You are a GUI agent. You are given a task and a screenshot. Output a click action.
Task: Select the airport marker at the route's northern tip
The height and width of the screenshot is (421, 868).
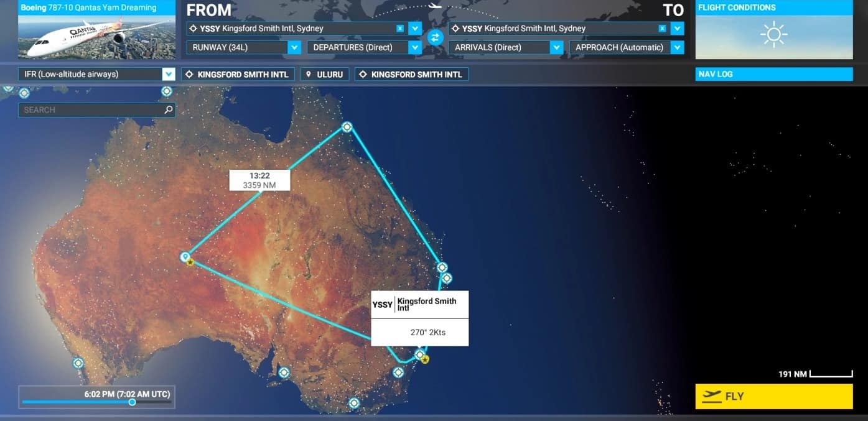point(347,127)
